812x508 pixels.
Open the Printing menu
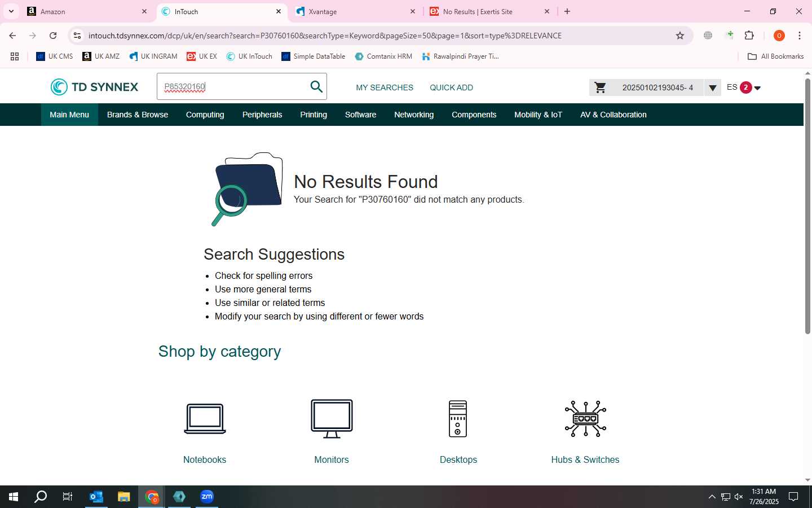(x=314, y=115)
